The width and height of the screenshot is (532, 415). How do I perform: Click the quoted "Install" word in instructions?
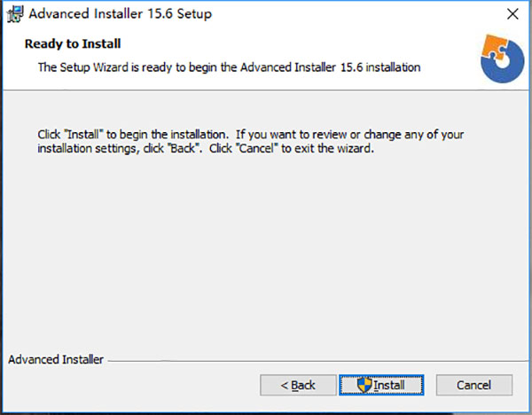[x=83, y=135]
